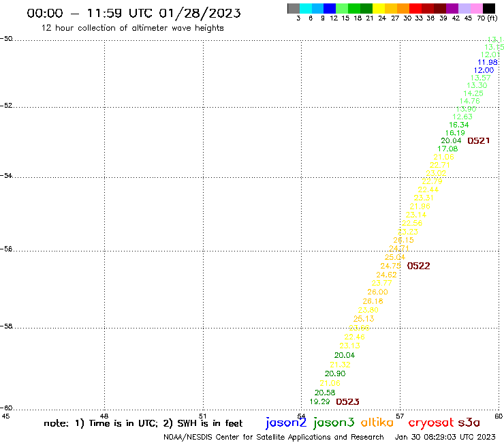
Task: Click the 20.04 value beside 0521
Action: (x=451, y=140)
